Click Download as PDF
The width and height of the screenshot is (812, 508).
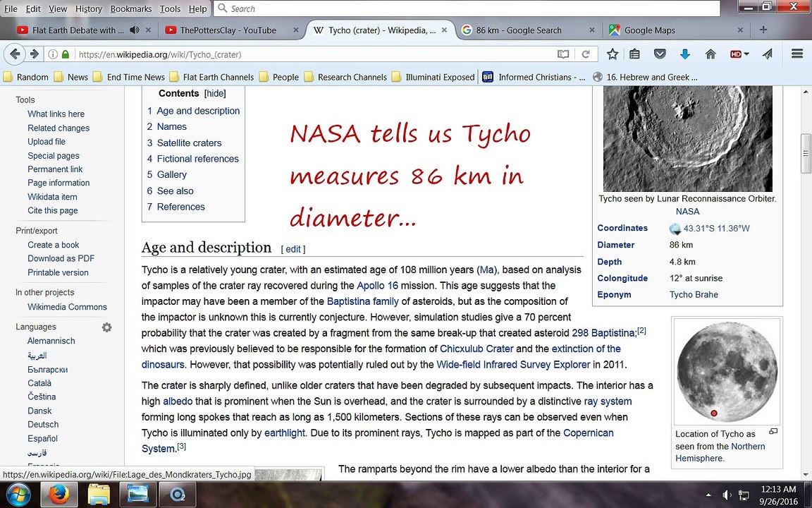[61, 258]
